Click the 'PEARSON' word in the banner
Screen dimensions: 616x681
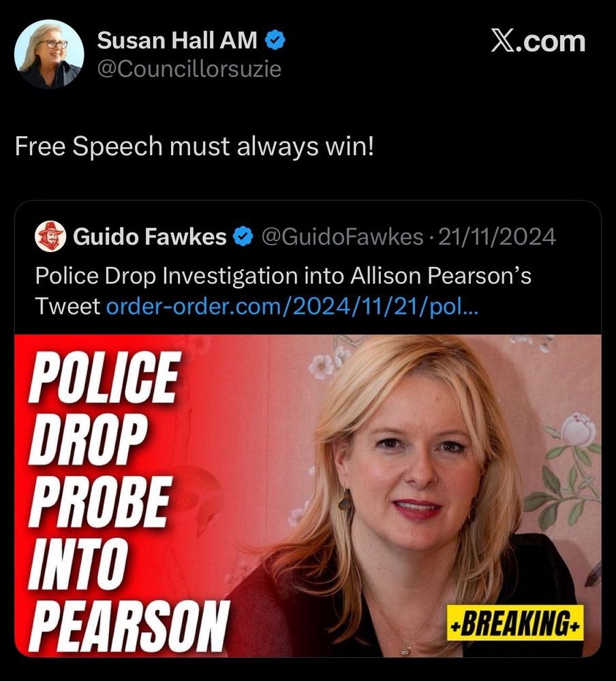(129, 626)
